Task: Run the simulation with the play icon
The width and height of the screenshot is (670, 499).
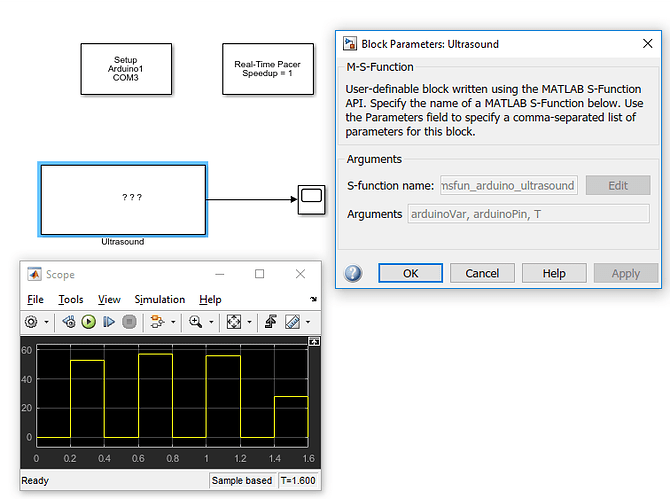Action: pyautogui.click(x=88, y=322)
